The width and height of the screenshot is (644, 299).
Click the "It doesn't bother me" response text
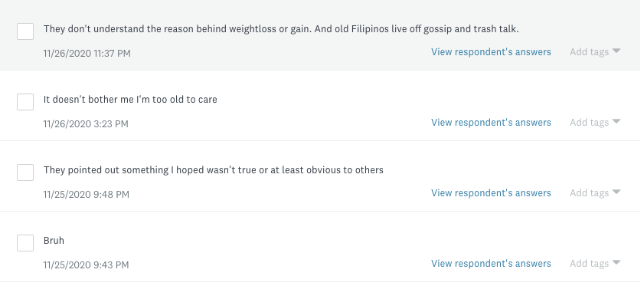point(130,100)
